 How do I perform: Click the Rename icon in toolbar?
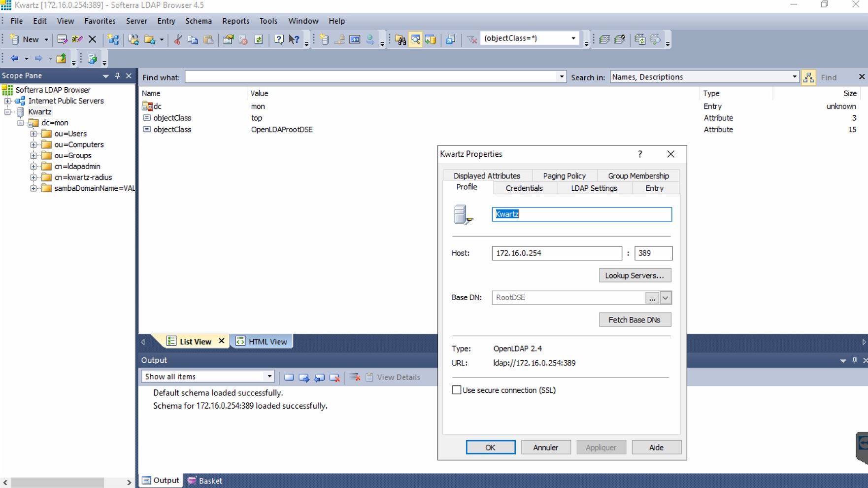77,39
